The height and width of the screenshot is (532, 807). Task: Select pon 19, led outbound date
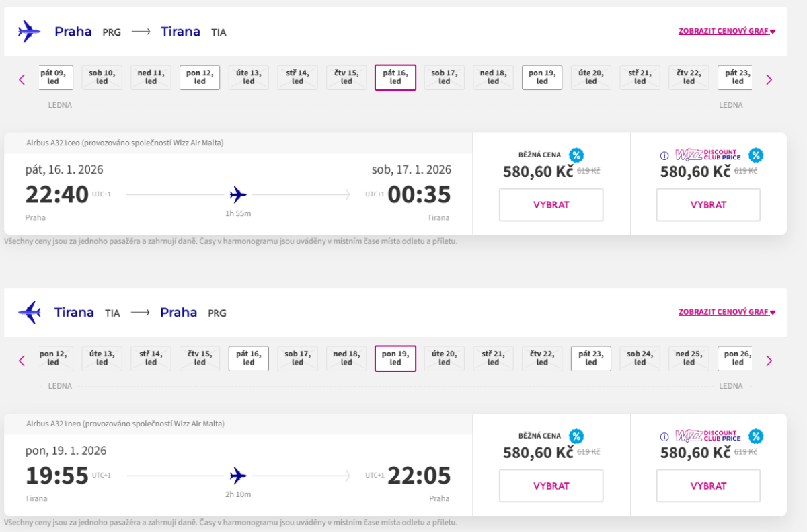click(x=542, y=77)
